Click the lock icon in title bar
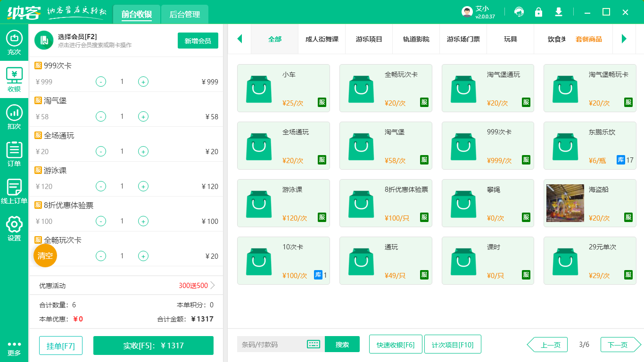 click(538, 11)
